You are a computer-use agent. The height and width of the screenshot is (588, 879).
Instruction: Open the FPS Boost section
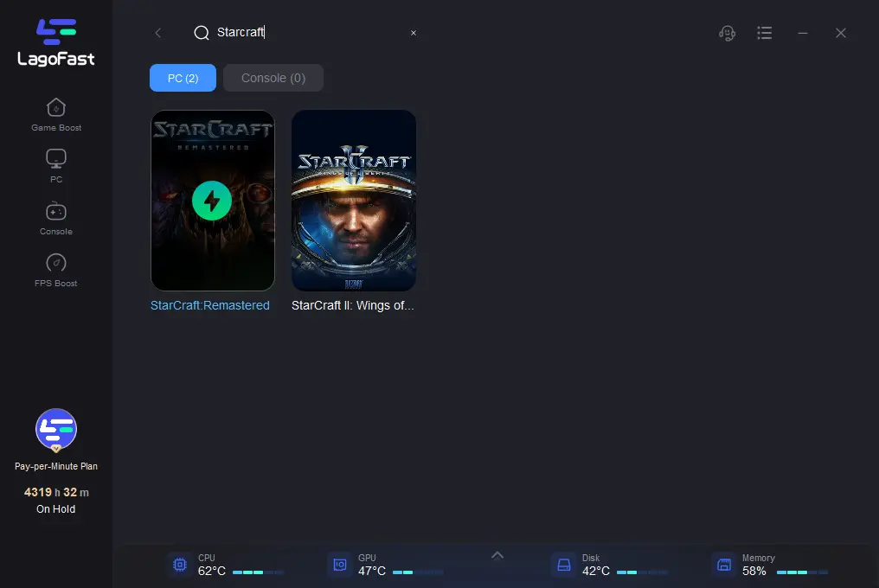tap(56, 271)
